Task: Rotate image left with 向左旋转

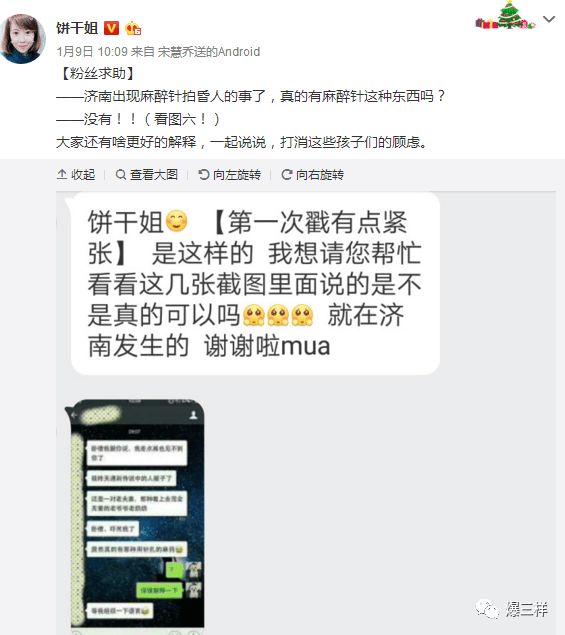Action: point(230,175)
